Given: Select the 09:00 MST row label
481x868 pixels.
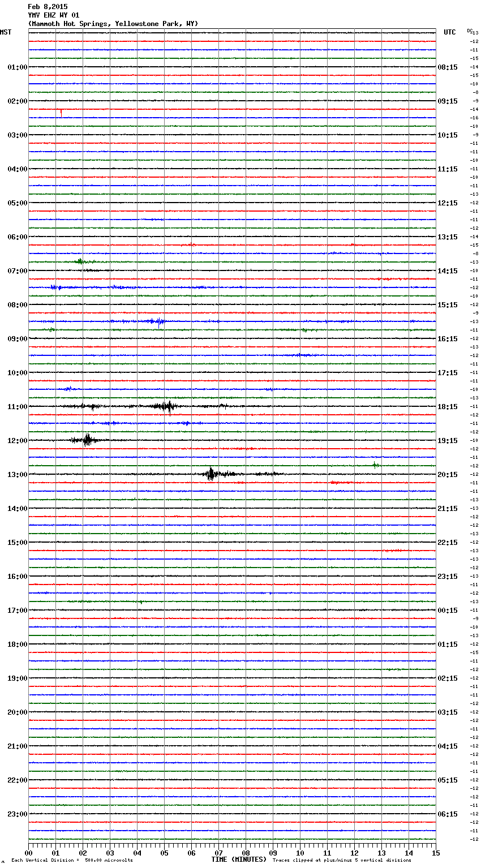Looking at the screenshot, I should [x=18, y=339].
